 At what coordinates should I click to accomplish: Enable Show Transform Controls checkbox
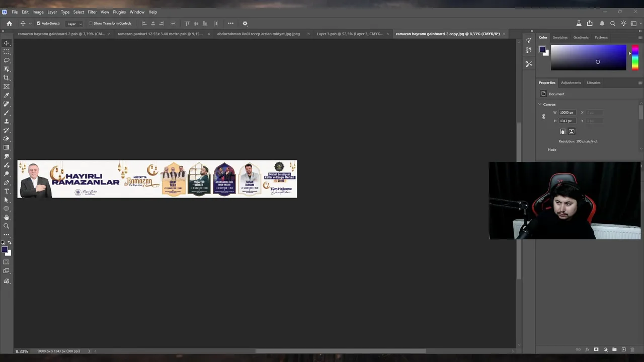(x=91, y=23)
